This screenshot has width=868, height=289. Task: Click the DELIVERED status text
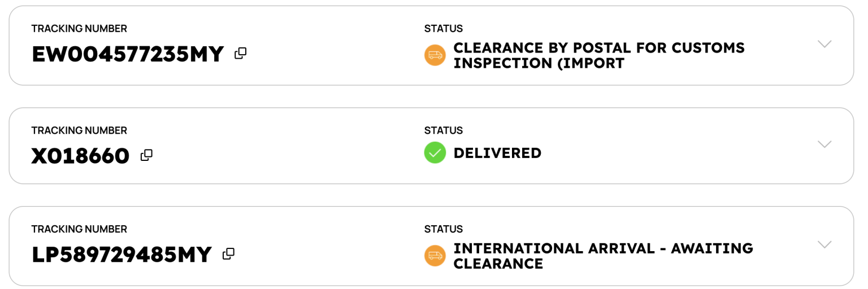click(497, 153)
